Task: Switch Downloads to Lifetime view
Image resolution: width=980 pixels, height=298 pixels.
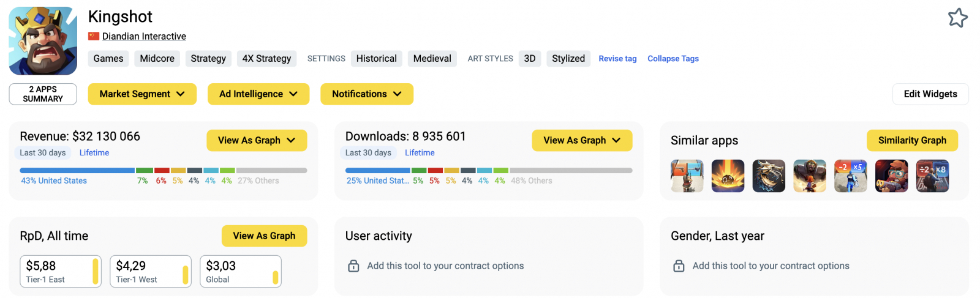Action: [420, 153]
